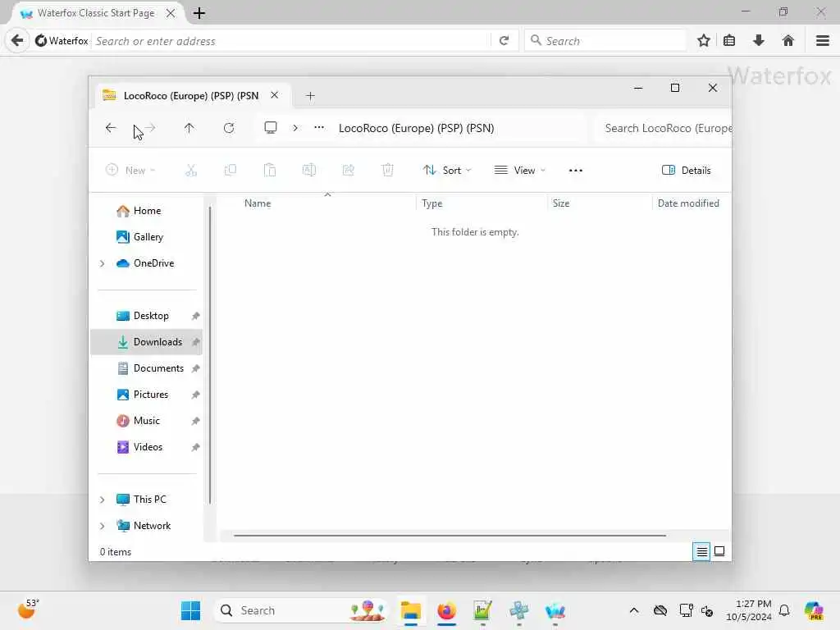Expand the breadcrumb chevron after monitor icon
The width and height of the screenshot is (840, 630).
point(295,128)
